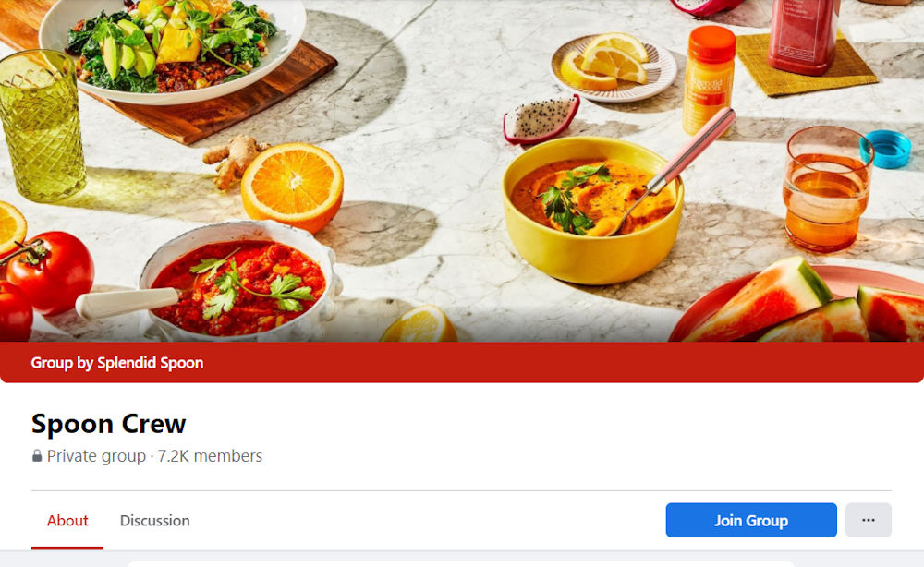Image resolution: width=924 pixels, height=567 pixels.
Task: Click the orange shot bottle in cover
Action: point(709,79)
